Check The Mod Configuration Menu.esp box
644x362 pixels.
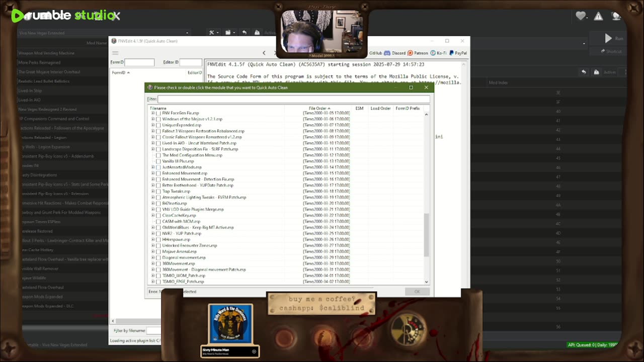click(158, 155)
